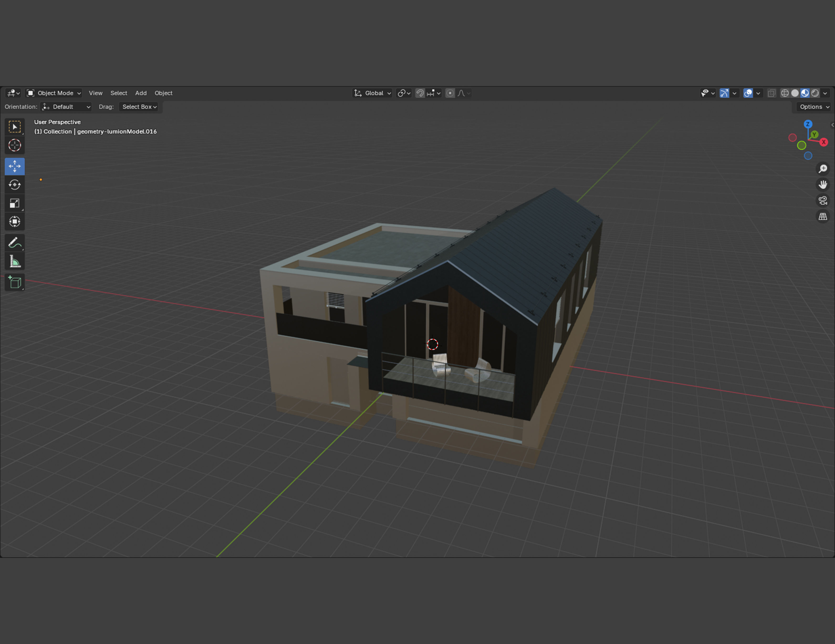Screen dimensions: 835x644
Task: Click the red X axis gizmo handle
Action: click(x=824, y=142)
